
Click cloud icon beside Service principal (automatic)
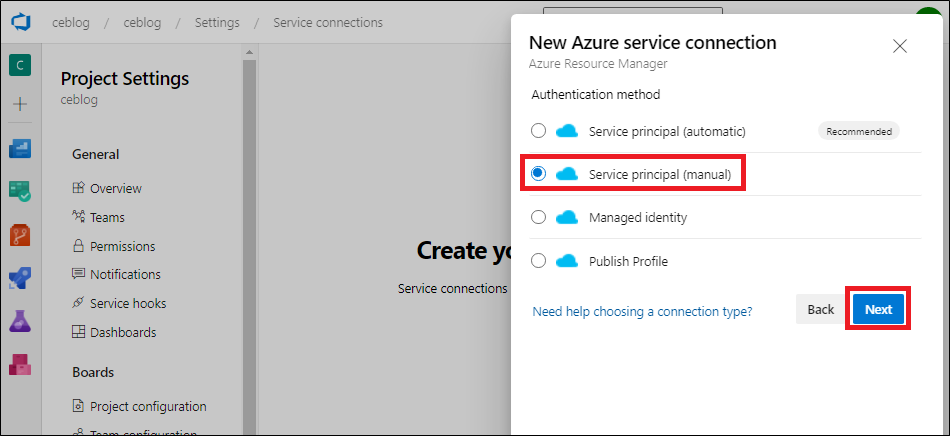point(567,131)
